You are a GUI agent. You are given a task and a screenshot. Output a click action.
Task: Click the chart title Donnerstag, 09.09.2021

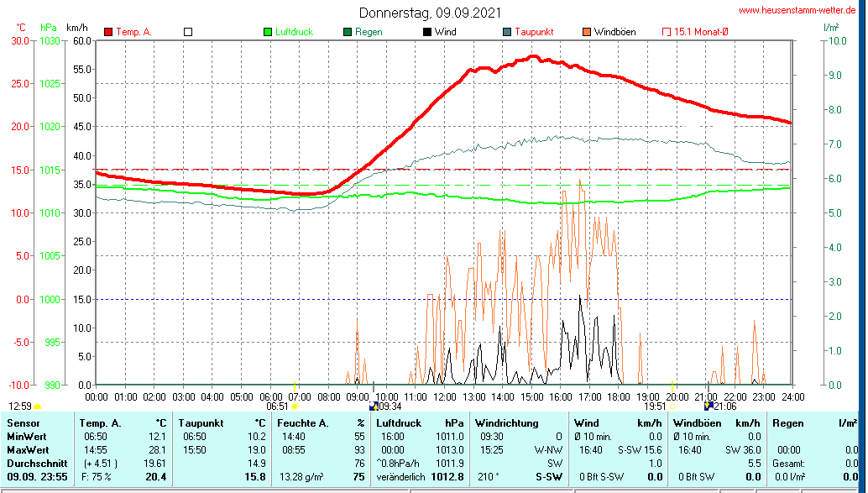point(430,13)
